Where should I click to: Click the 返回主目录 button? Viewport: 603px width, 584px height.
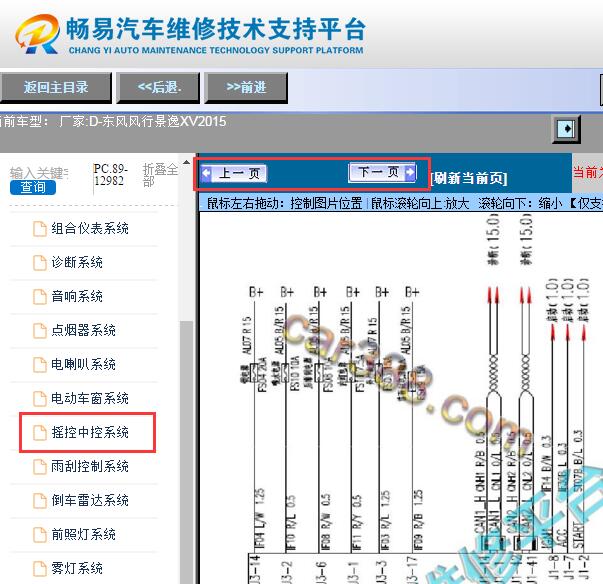pos(56,87)
